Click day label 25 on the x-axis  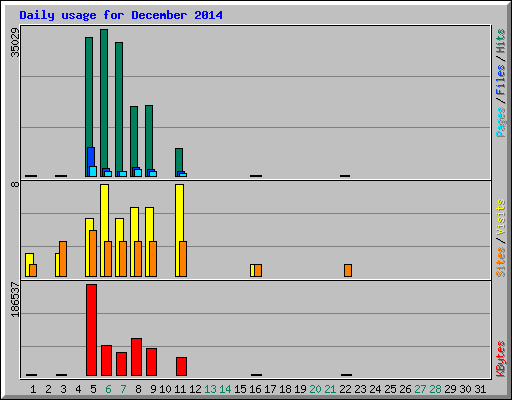pyautogui.click(x=390, y=389)
